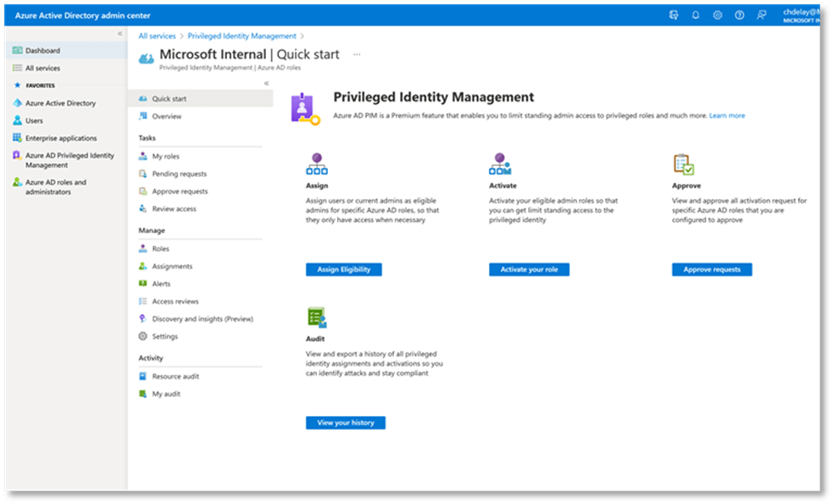This screenshot has width=833, height=504.
Task: Click the notifications bell icon
Action: pos(696,14)
